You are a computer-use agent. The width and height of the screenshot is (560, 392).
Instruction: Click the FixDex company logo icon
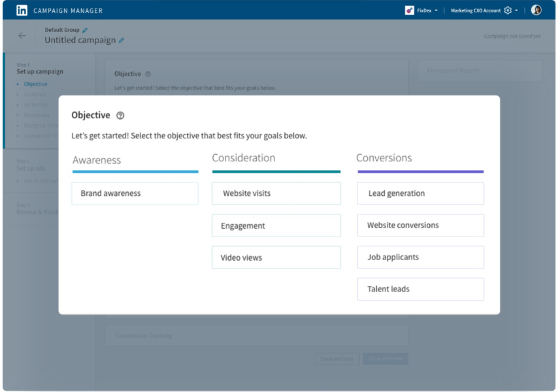pos(409,10)
